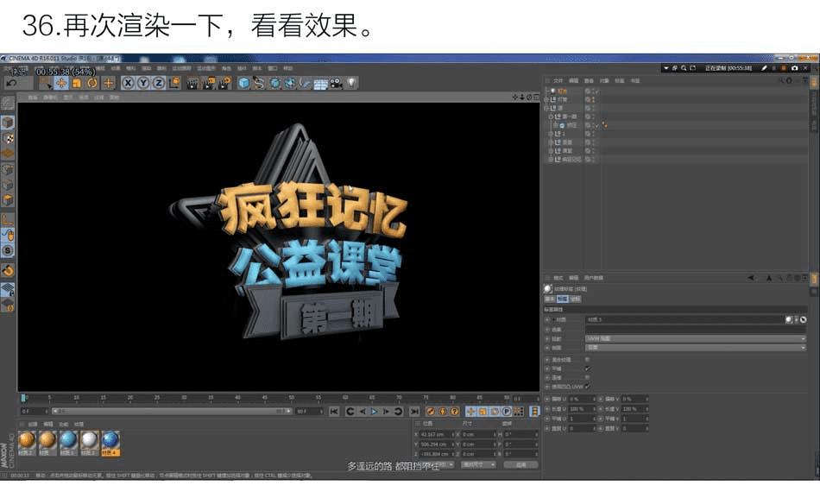Click the Undo arrow icon
Viewport: 820px width, 504px height.
pyautogui.click(x=11, y=83)
